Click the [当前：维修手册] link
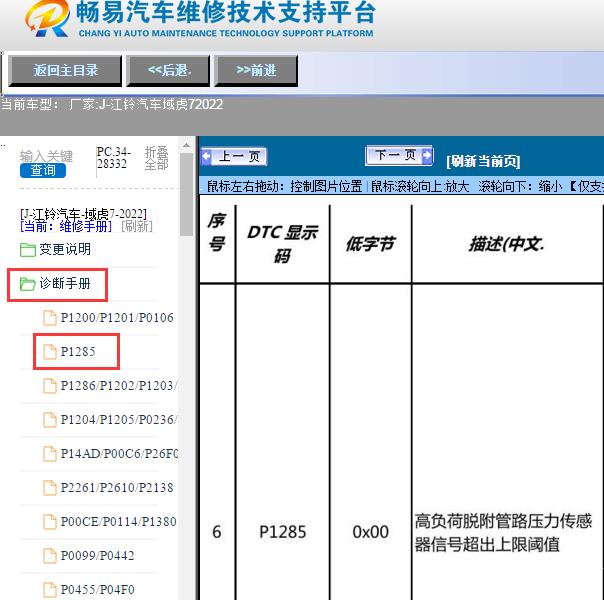This screenshot has width=604, height=600. pyautogui.click(x=66, y=226)
